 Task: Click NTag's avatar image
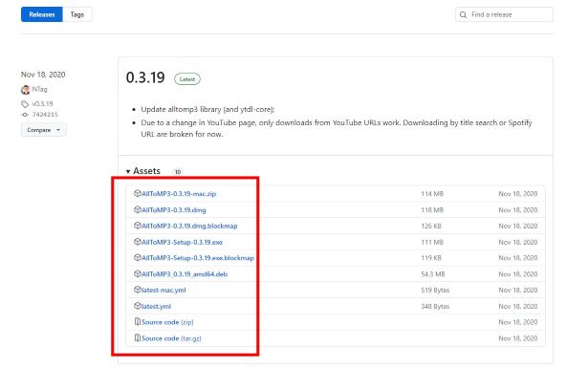[x=26, y=90]
